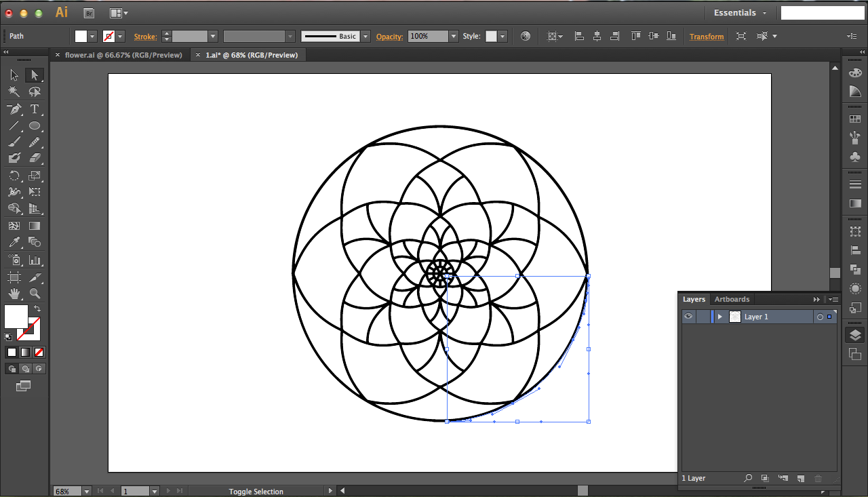Click the zoom level field showing 68%
The image size is (868, 497).
(67, 491)
